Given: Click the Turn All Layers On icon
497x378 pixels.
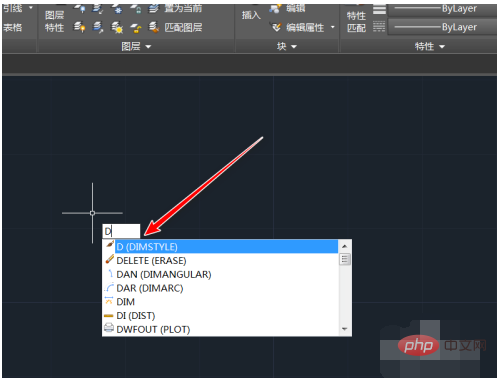Looking at the screenshot, I should coord(79,27).
